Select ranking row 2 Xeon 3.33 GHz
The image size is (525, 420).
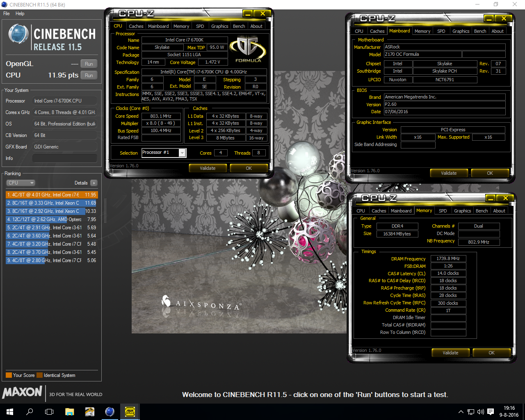click(52, 203)
